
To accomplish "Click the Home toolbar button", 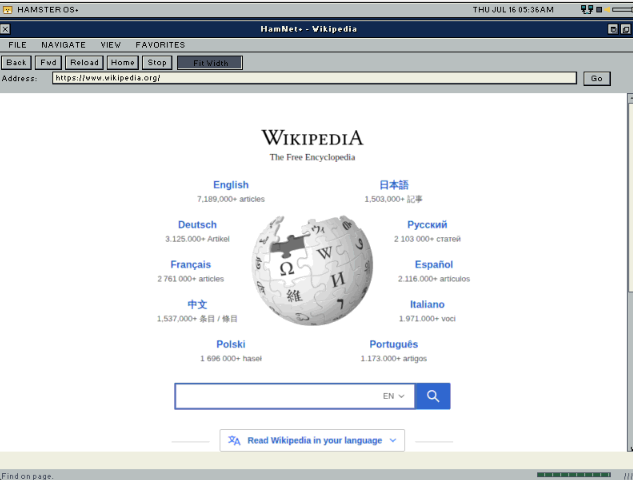I will 123,63.
